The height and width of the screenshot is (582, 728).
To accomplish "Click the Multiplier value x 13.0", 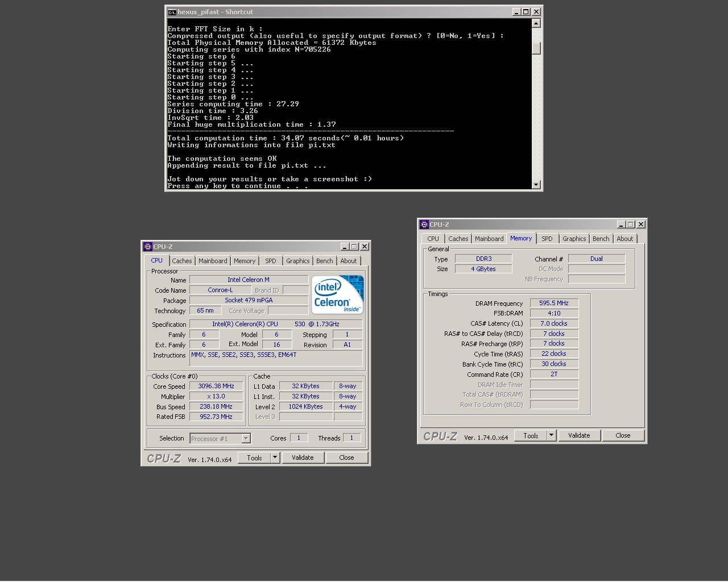I will coord(216,396).
